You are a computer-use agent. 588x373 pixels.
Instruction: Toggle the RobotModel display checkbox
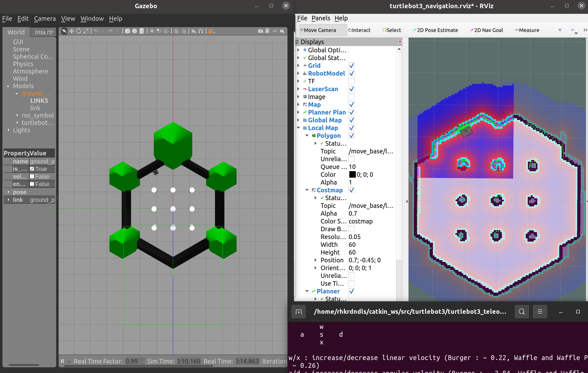click(x=352, y=73)
